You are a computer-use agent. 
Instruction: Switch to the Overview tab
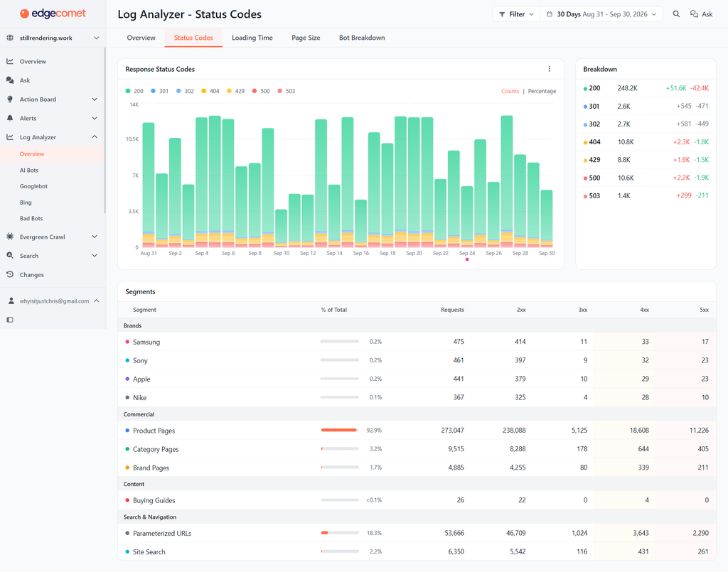click(141, 38)
